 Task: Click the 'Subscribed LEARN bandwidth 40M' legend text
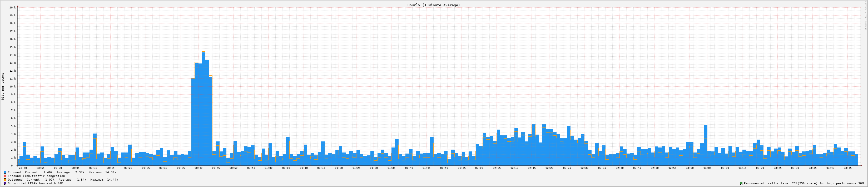(35, 183)
